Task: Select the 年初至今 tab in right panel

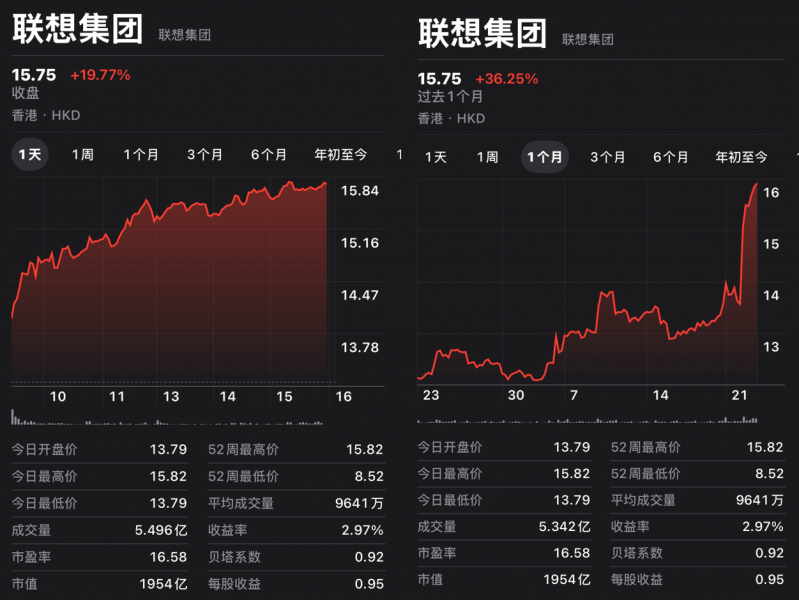Action: coord(741,157)
